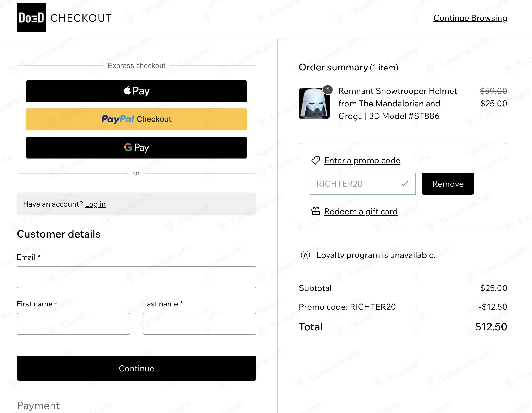Click into the Email input field

pos(137,277)
